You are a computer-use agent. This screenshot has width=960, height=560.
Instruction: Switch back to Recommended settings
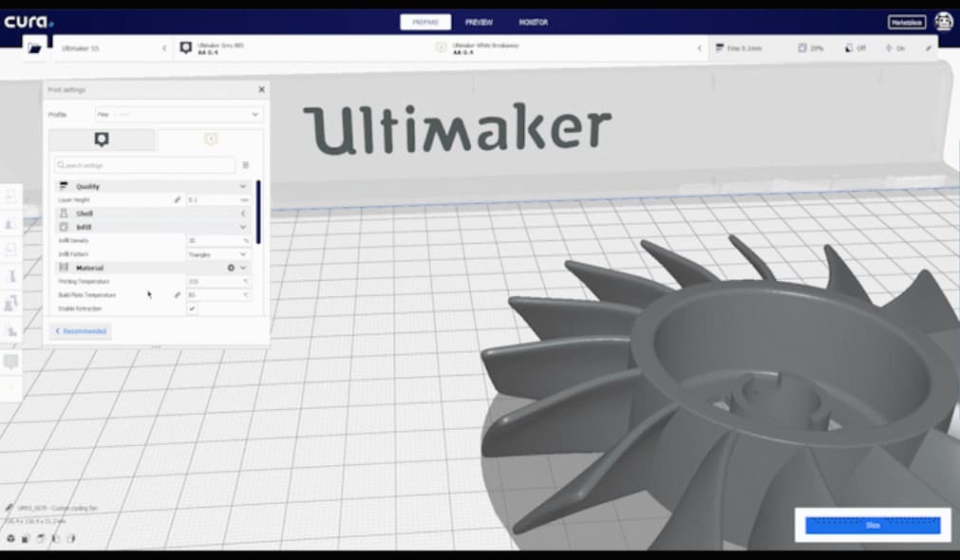(81, 331)
